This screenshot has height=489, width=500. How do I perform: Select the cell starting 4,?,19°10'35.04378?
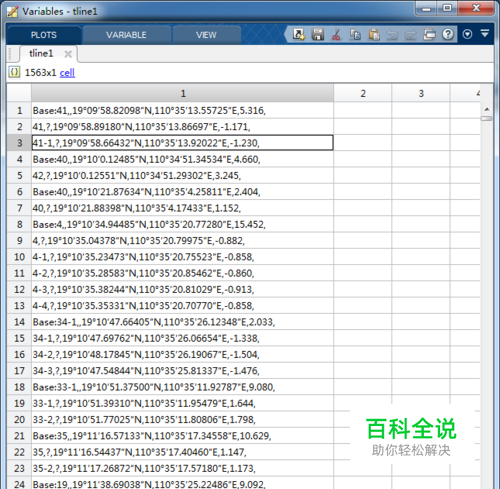click(x=183, y=241)
